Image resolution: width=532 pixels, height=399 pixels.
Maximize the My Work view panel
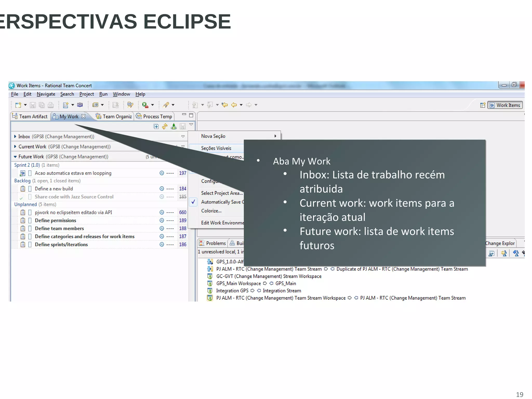click(x=191, y=115)
